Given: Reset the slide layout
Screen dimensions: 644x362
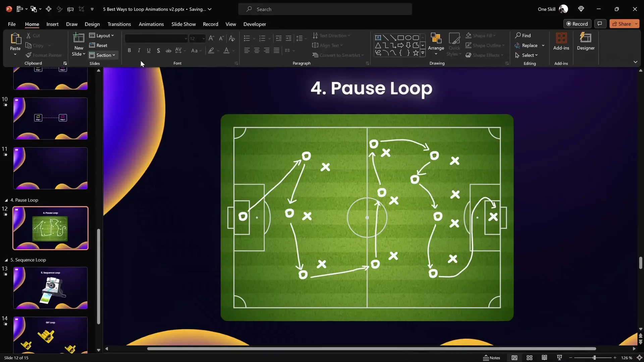Looking at the screenshot, I should pos(98,45).
